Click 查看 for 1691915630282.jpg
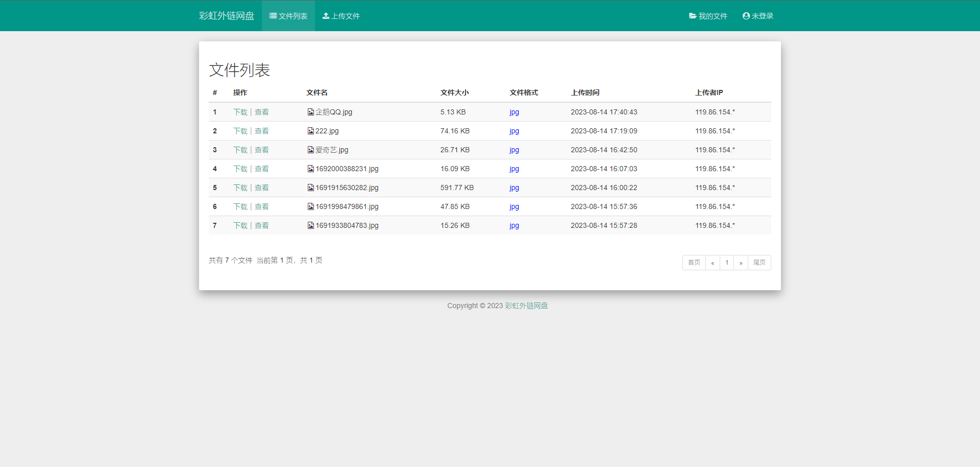 262,188
